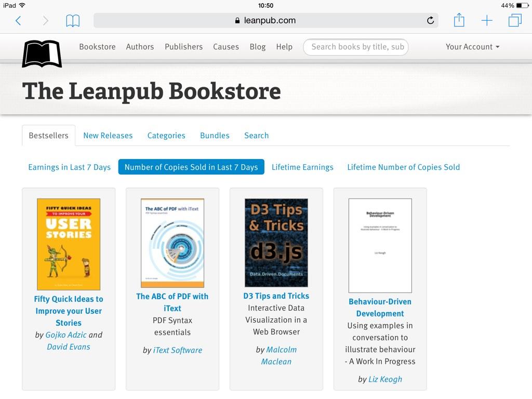Click the Leanpub open-book logo
Image resolution: width=532 pixels, height=399 pixels.
[x=42, y=54]
